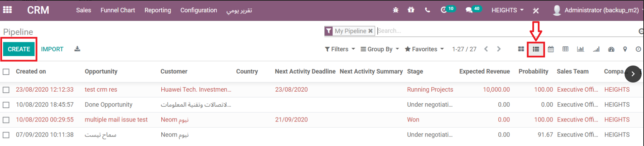Expand the Filters dropdown

coord(340,49)
